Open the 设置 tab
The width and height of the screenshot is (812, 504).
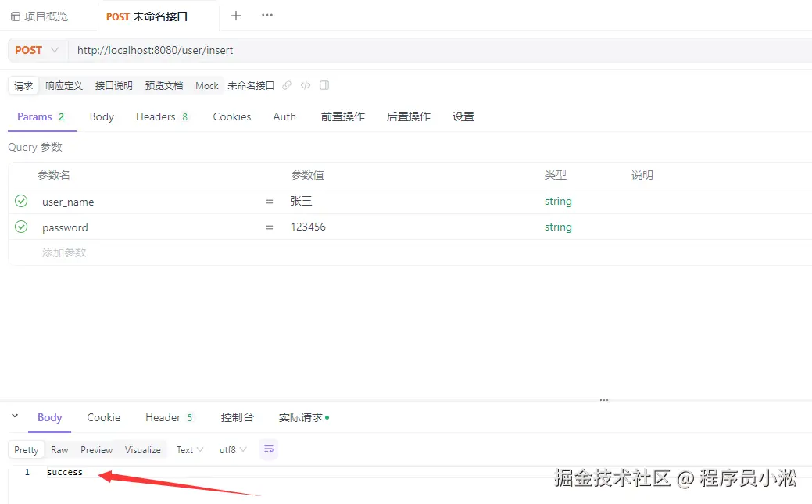(463, 116)
